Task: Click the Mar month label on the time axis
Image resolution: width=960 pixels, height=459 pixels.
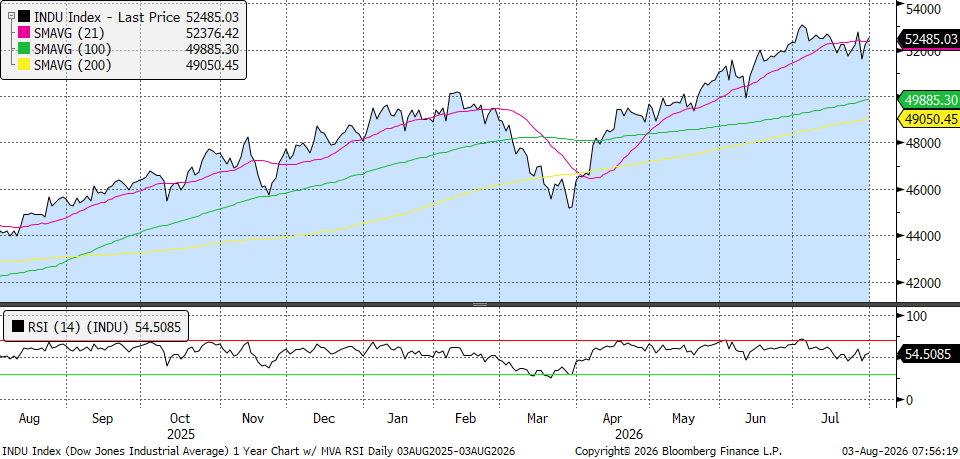Action: click(x=537, y=419)
